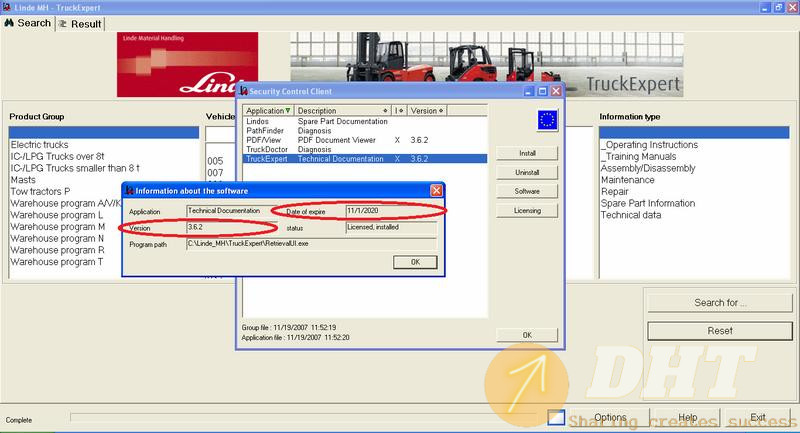This screenshot has width=800, height=433.
Task: Maximize the Security Control Client window
Action: (542, 91)
